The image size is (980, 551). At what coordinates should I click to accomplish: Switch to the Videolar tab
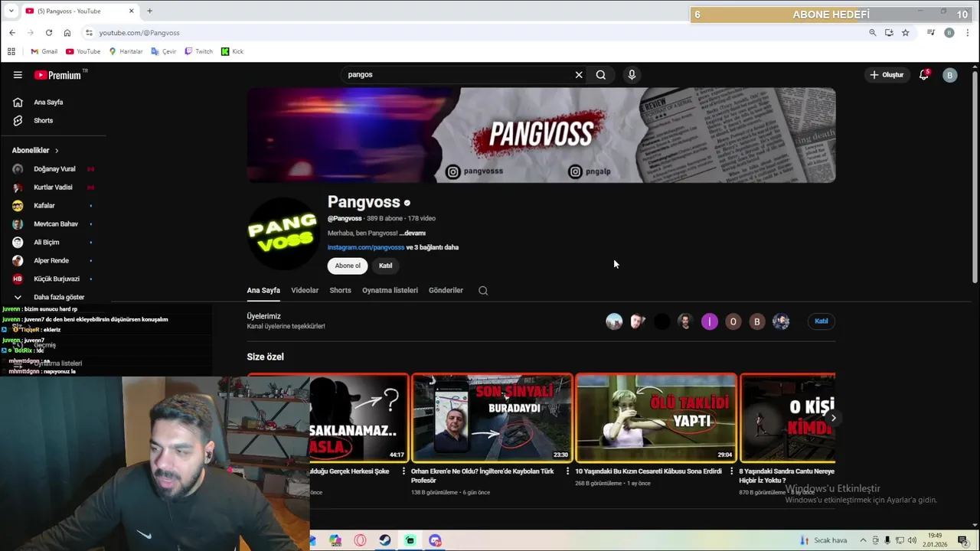[305, 291]
